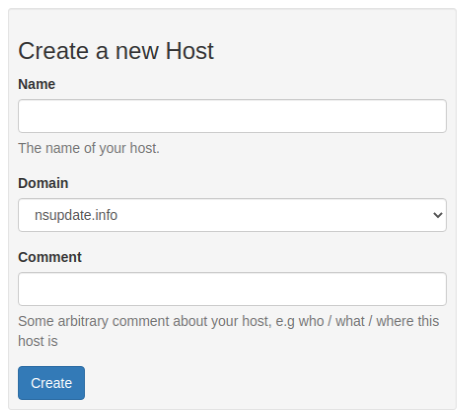Open the Domain dropdown showing nsupdate.info
This screenshot has width=467, height=419.
coord(232,215)
